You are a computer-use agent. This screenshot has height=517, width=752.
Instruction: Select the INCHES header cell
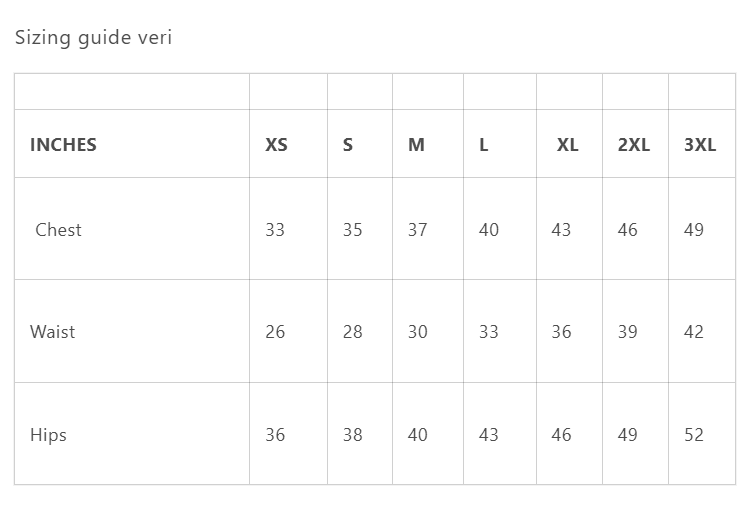63,145
